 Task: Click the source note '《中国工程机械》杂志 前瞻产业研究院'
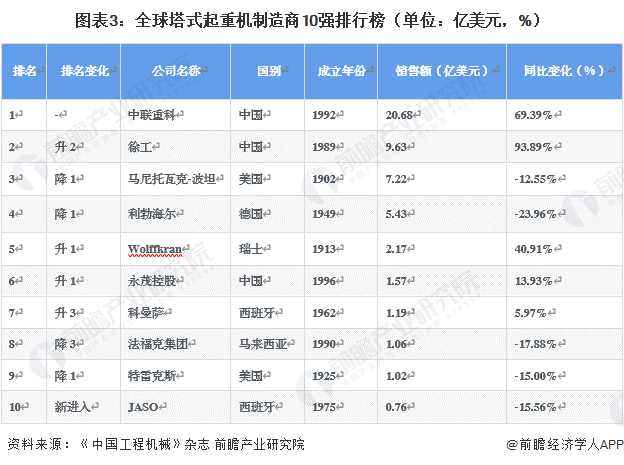pos(192,444)
